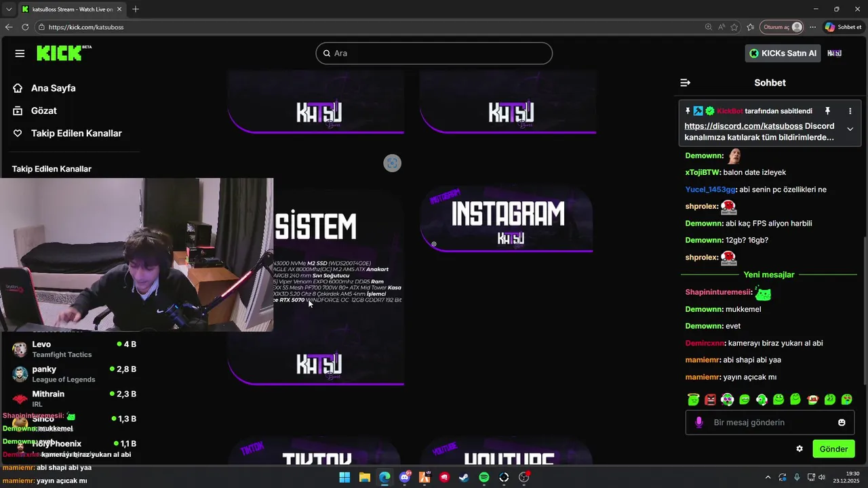This screenshot has height=488, width=868.
Task: Reload the page with refresh icon
Action: tap(25, 27)
